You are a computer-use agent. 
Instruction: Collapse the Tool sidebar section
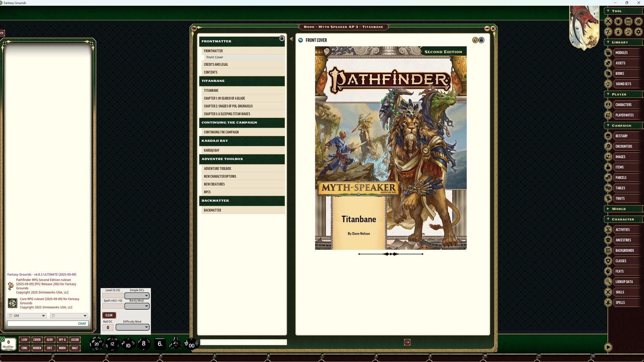click(x=608, y=11)
